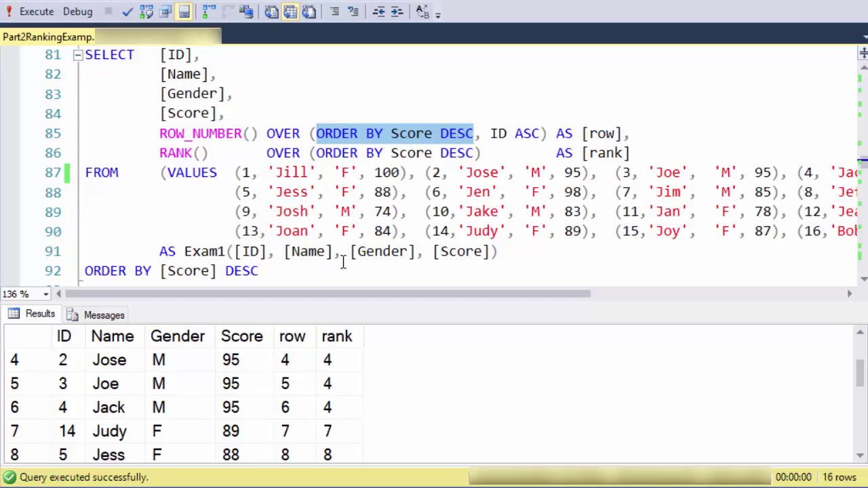Click the Cancel Executing Query stop icon
The height and width of the screenshot is (488, 868).
coord(108,12)
